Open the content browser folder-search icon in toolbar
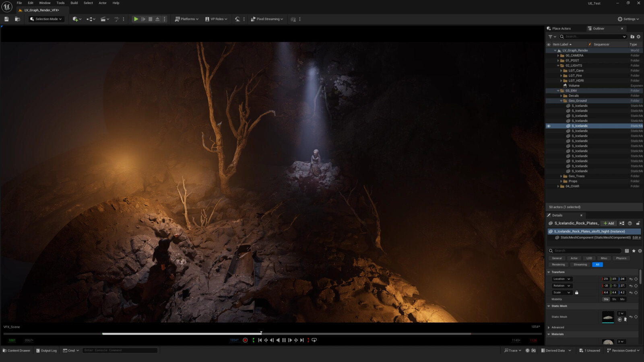This screenshot has width=644, height=362. pyautogui.click(x=17, y=19)
